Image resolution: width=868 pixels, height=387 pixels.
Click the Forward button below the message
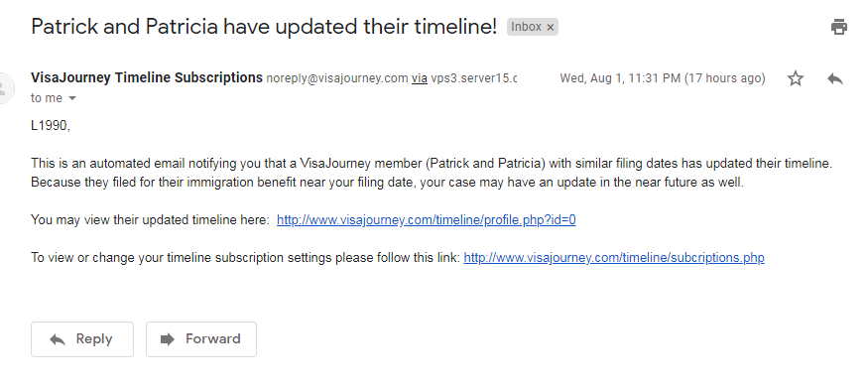tap(201, 339)
